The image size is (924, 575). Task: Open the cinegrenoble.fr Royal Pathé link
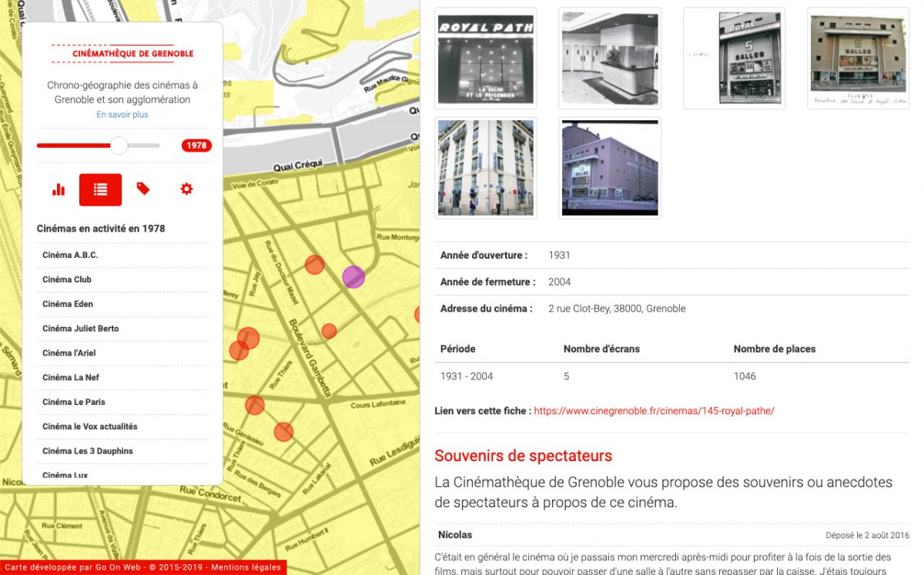pyautogui.click(x=654, y=411)
